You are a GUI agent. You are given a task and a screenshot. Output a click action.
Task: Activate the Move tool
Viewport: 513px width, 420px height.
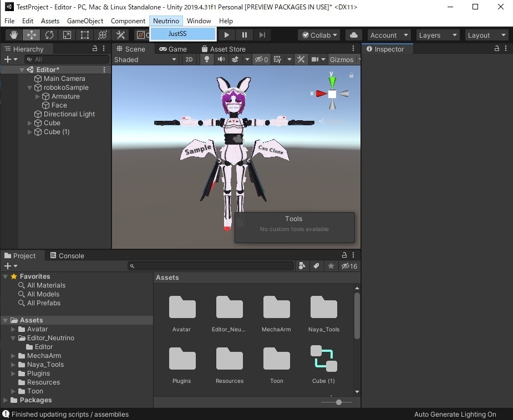coord(31,34)
